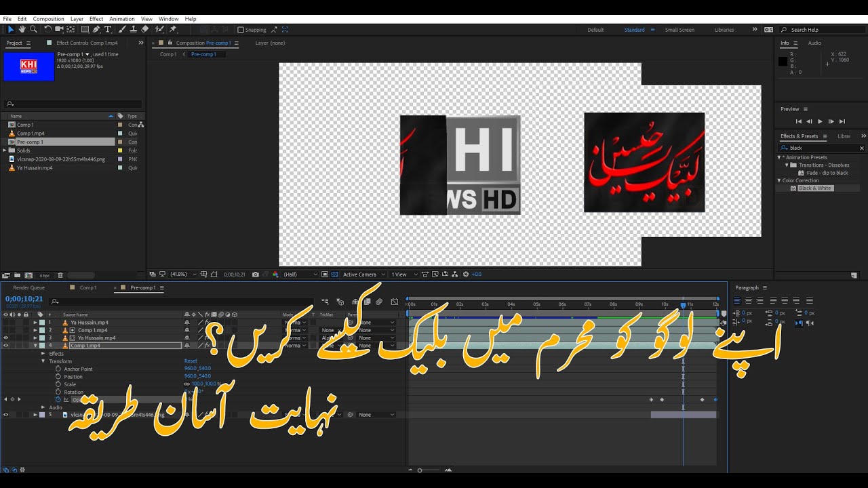This screenshot has width=868, height=488.
Task: Click the Scale stopwatch icon
Action: pos(58,384)
